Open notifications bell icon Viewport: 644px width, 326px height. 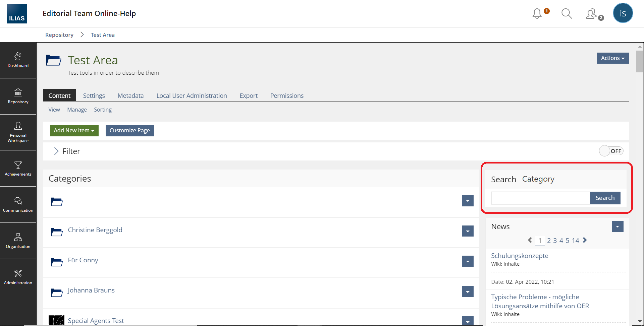click(x=537, y=14)
